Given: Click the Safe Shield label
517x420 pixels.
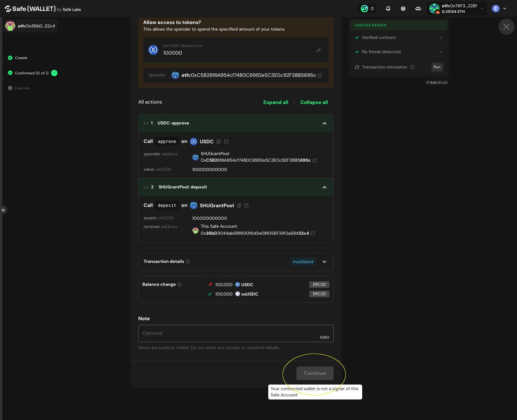Looking at the screenshot, I should pyautogui.click(x=437, y=82).
